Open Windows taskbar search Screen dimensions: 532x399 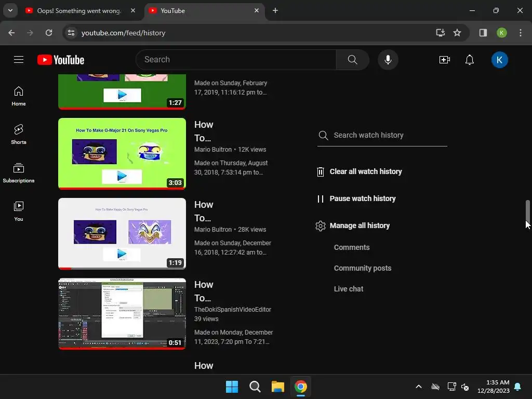pyautogui.click(x=255, y=387)
